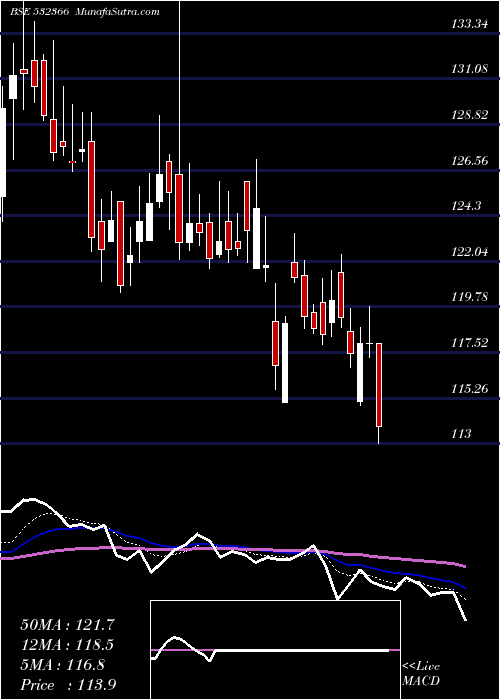Click the 12MA : 118.5 reading

point(67,645)
